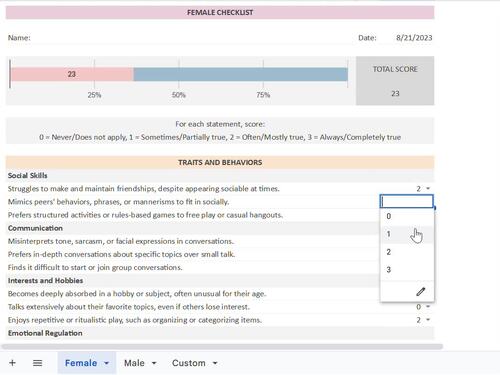500x375 pixels.
Task: Select 'Mimics peers' behaviors' statement
Action: pyautogui.click(x=118, y=202)
